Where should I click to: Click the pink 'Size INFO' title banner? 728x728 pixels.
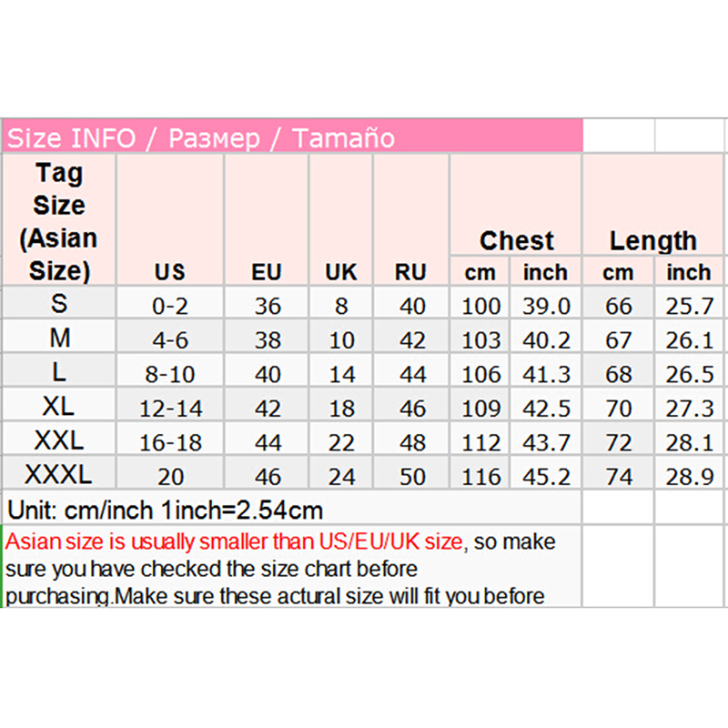(291, 137)
